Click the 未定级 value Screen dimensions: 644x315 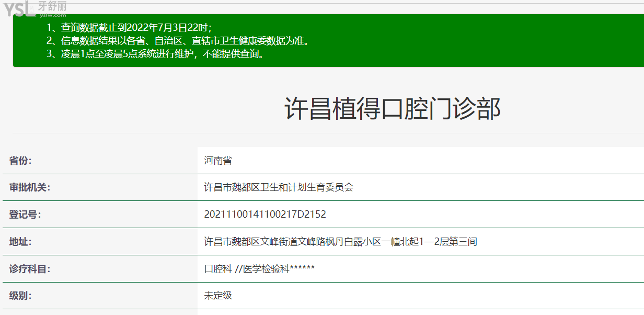tap(218, 296)
